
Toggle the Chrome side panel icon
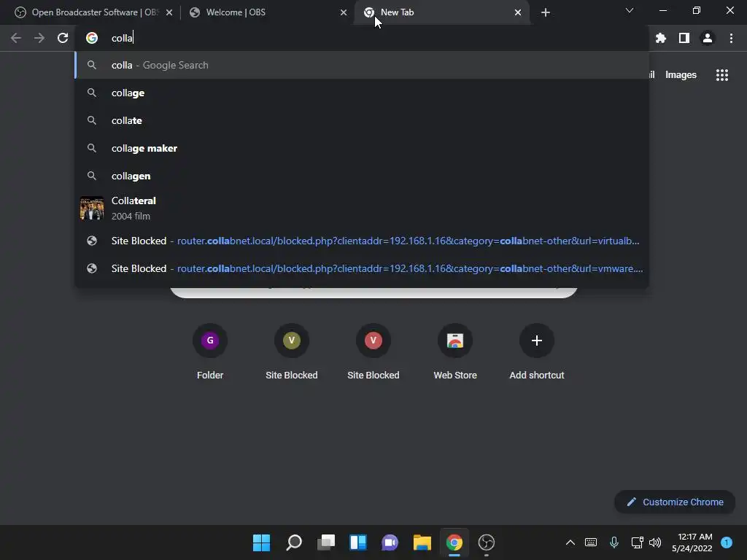[684, 38]
